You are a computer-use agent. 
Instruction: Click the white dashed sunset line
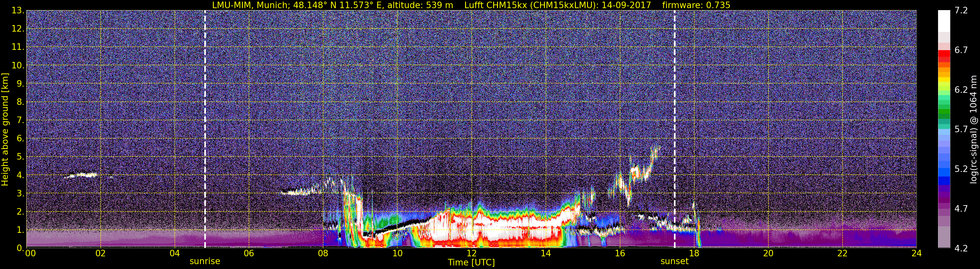675,129
